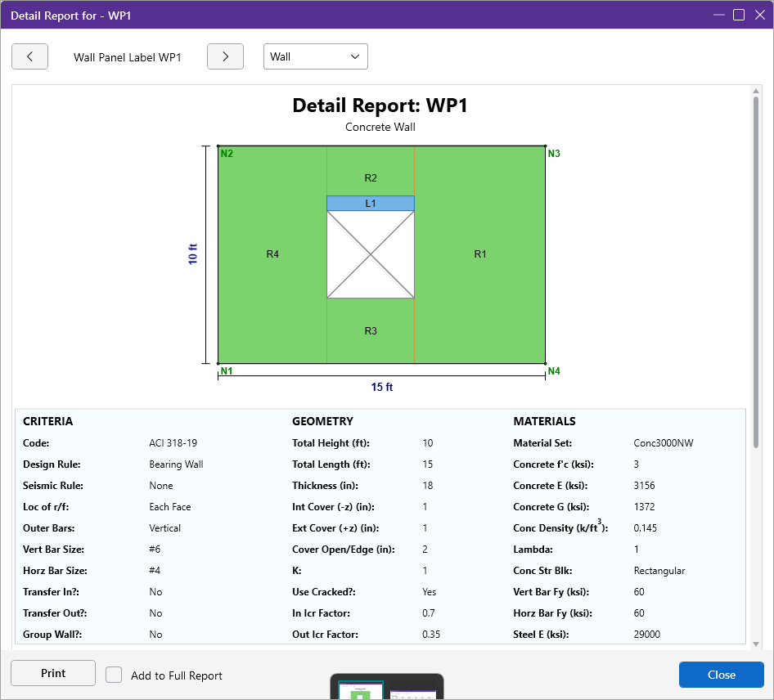Image resolution: width=774 pixels, height=700 pixels.
Task: Select region R2 above the lintel
Action: click(x=371, y=177)
